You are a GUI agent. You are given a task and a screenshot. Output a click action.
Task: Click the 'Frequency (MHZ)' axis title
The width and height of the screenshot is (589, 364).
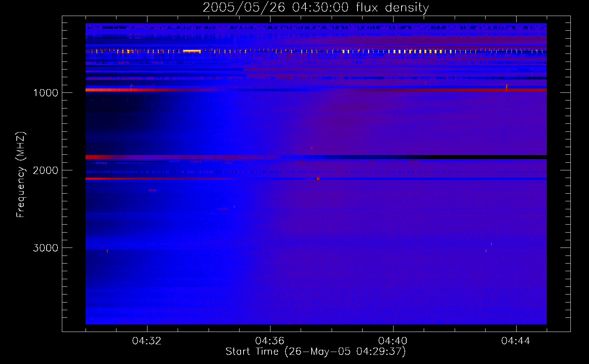coord(21,175)
